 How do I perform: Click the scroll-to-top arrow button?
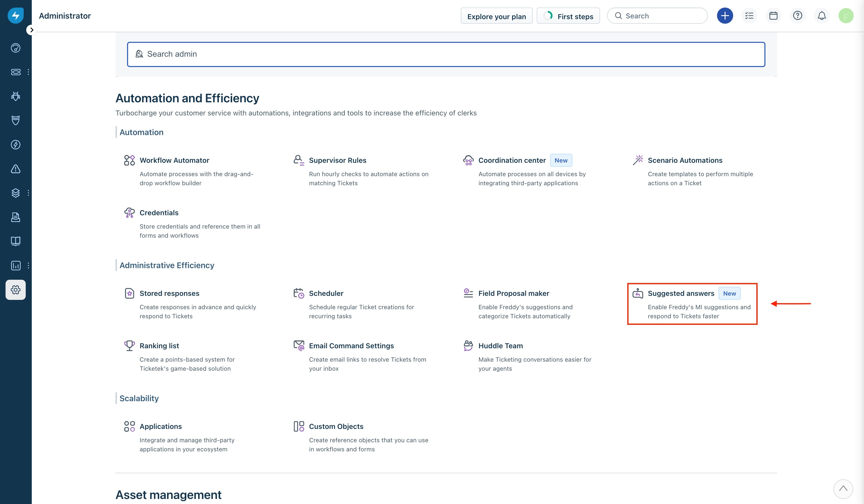843,489
